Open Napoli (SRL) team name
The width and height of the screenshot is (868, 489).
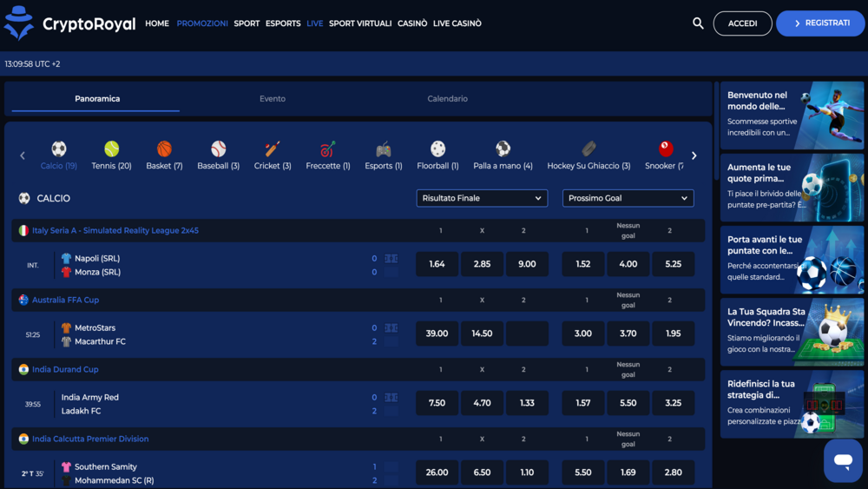[x=97, y=258]
